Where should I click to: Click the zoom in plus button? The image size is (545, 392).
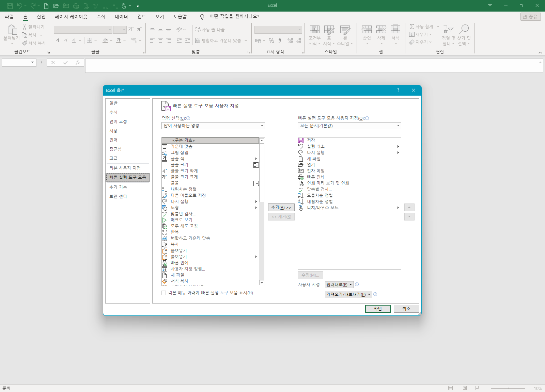tap(528, 388)
